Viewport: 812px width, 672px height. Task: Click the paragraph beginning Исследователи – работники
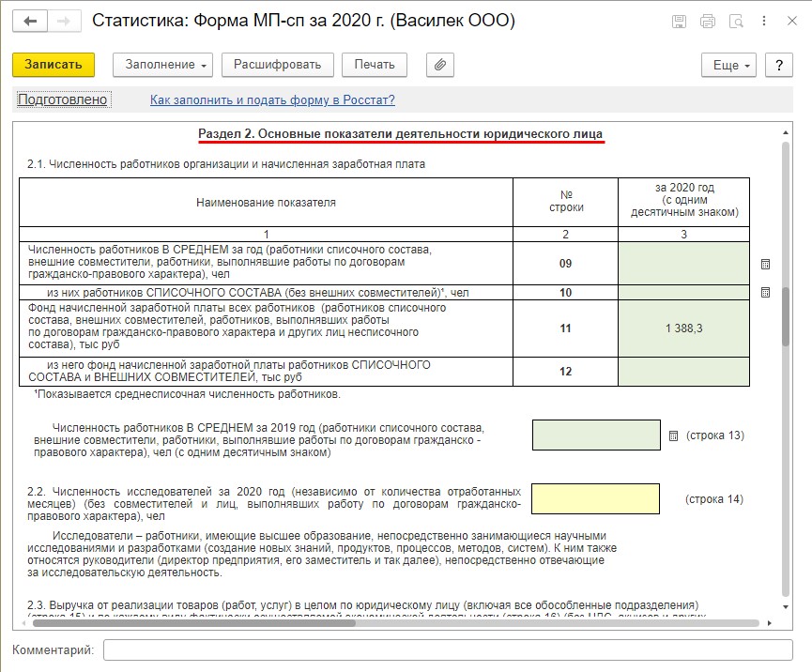coord(322,554)
